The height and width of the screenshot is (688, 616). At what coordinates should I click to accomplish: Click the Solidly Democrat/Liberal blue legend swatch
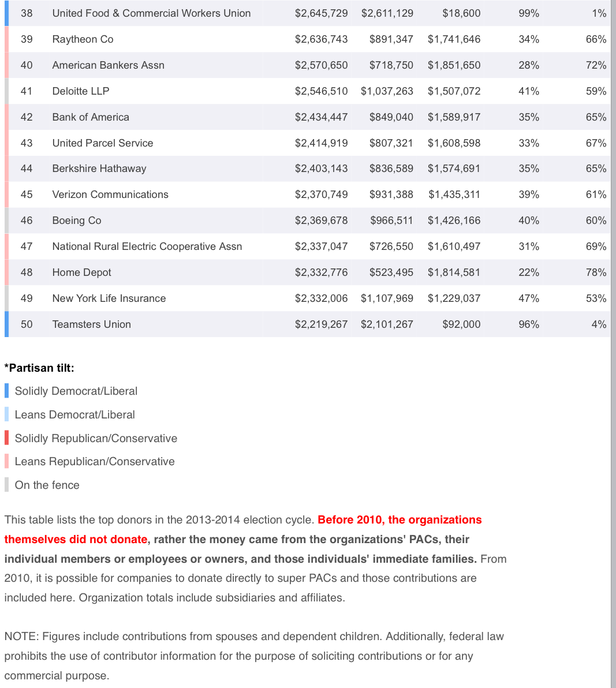(6, 391)
